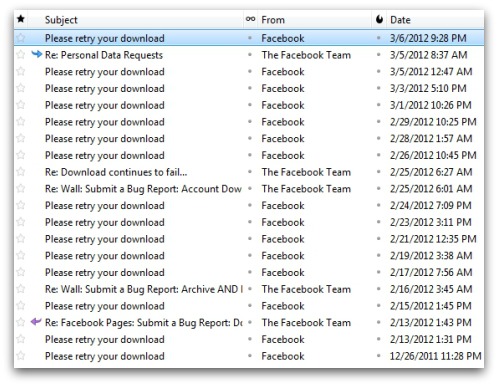This screenshot has height=386, width=498.
Task: Star the 2/16/2012 3:45 AM message
Action: (x=21, y=289)
